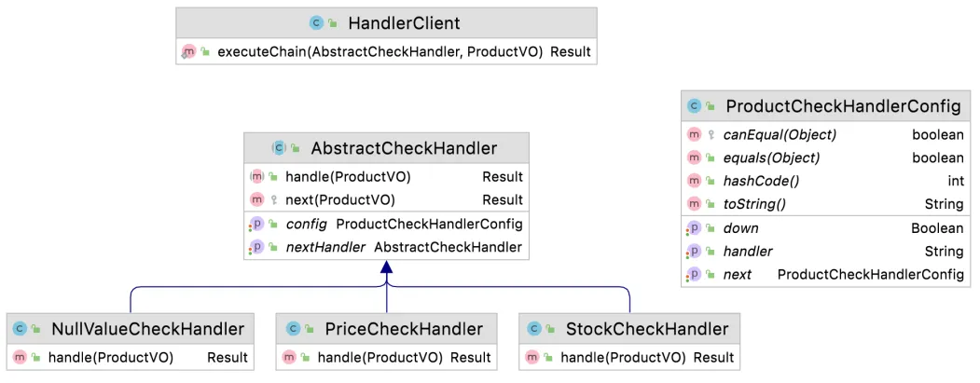Click the class icon beside HandlerClient
Viewport: 980px width, 383px height.
pyautogui.click(x=316, y=22)
